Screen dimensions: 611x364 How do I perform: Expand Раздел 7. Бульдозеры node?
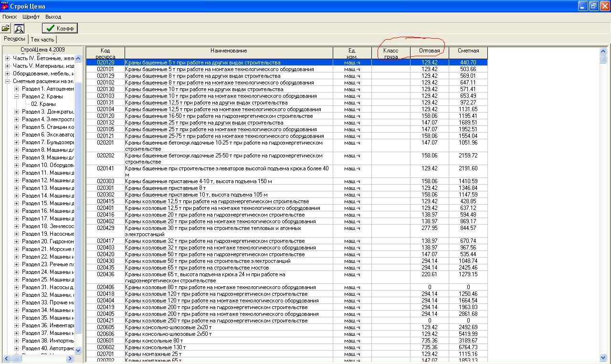[x=16, y=142]
